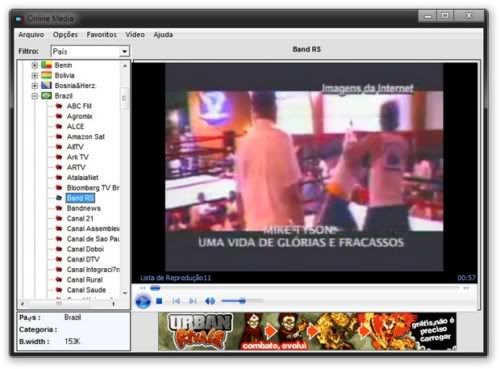Click the channel icon beside ABC FM

tap(59, 106)
